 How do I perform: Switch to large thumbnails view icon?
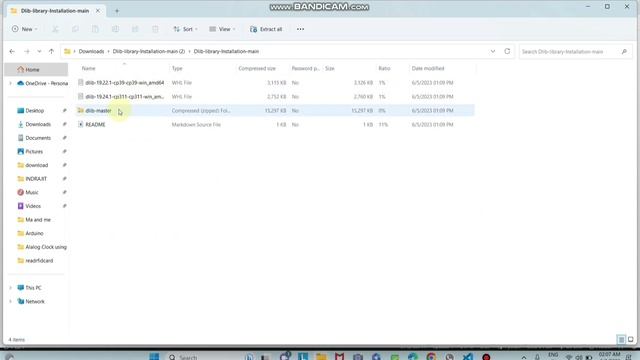[631, 340]
